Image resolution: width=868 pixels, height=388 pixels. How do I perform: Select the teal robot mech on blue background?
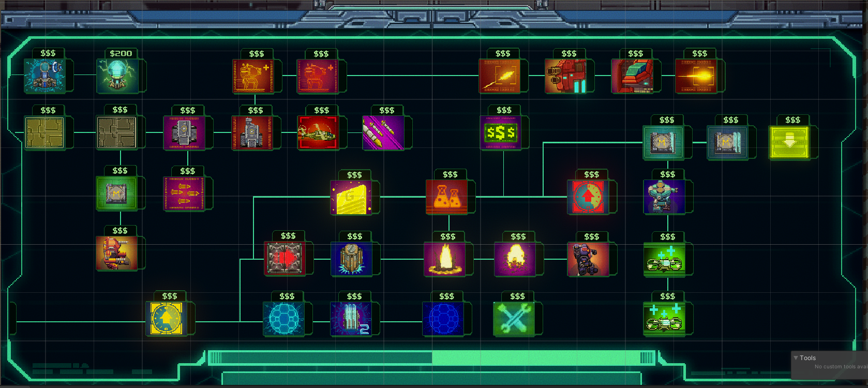coord(665,197)
